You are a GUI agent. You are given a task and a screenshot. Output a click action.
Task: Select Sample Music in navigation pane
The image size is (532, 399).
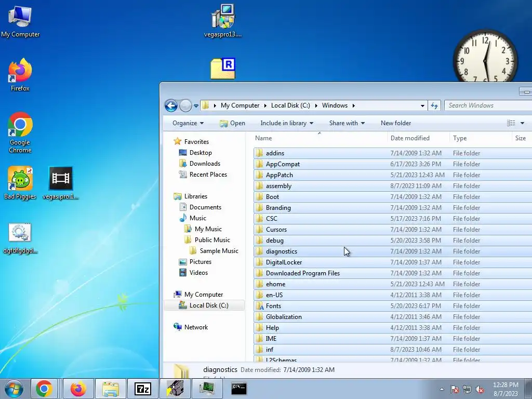click(x=219, y=251)
